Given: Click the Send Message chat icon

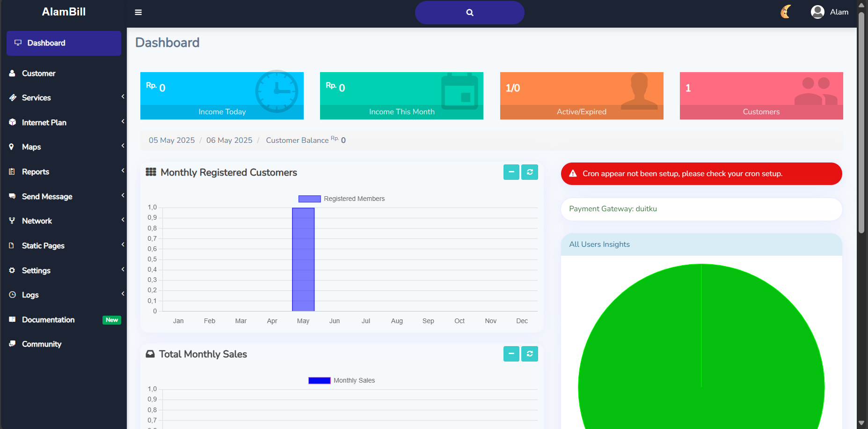Looking at the screenshot, I should [x=12, y=196].
